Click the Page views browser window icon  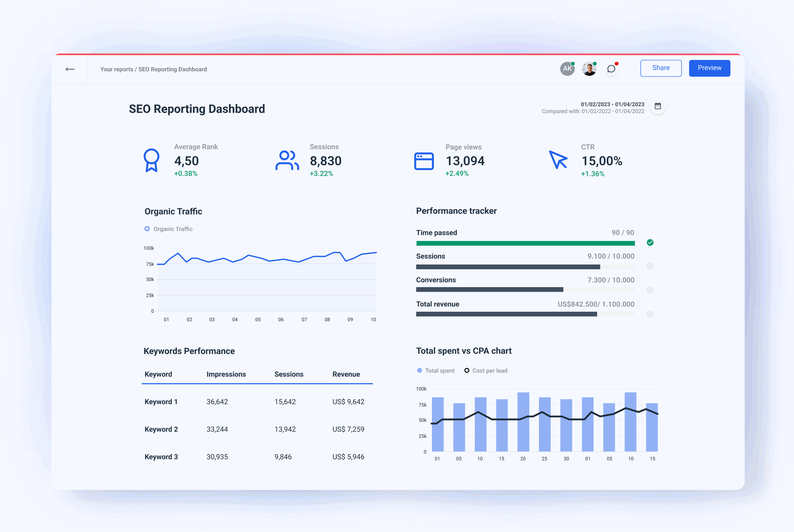tap(424, 161)
